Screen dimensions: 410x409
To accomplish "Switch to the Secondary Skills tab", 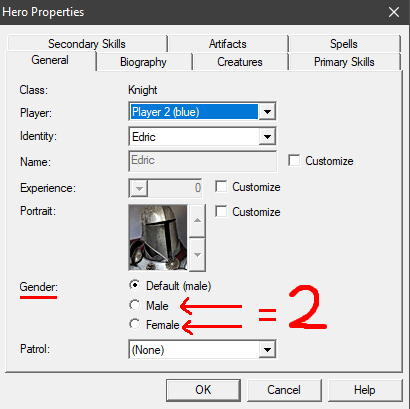I will 87,44.
